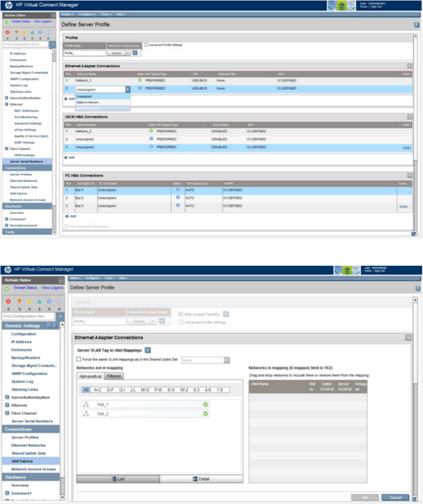The height and width of the screenshot is (504, 423).
Task: Choose 'Select a network...' from dropdown list
Action: click(x=103, y=102)
